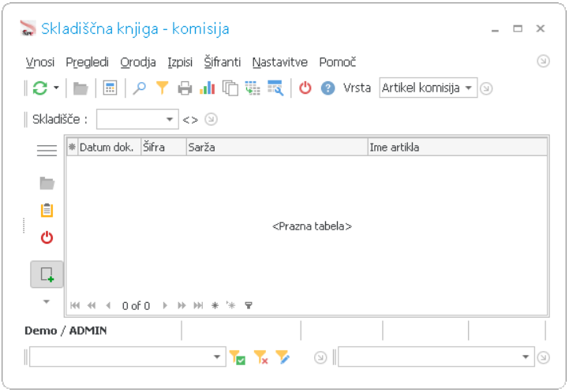Open the Izpisi menu
Image resolution: width=569 pixels, height=392 pixels.
(x=180, y=62)
